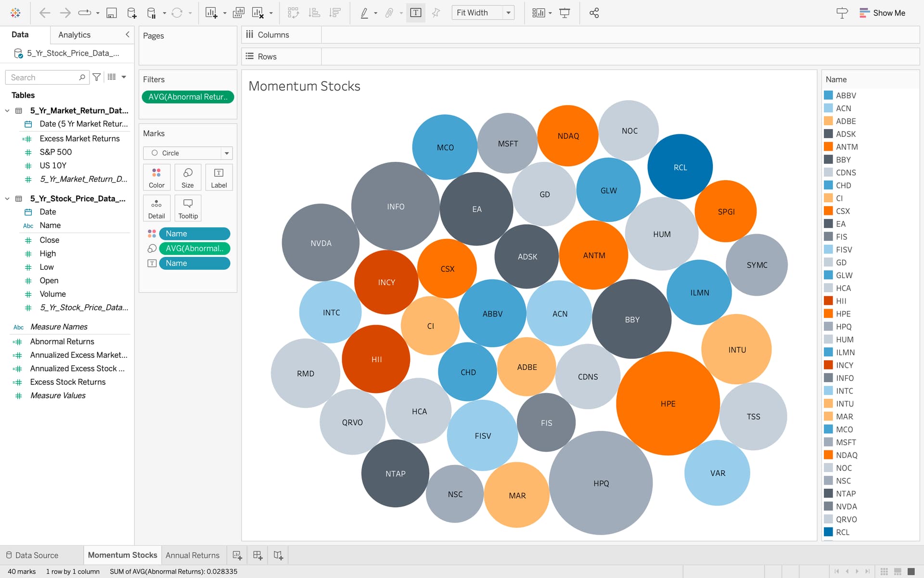
Task: Toggle the highlight pen tool
Action: click(x=364, y=13)
